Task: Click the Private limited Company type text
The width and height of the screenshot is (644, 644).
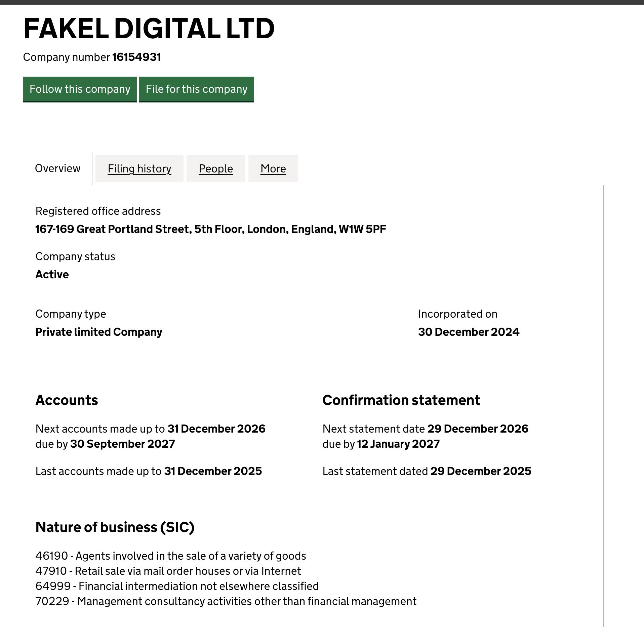Action: click(x=99, y=332)
